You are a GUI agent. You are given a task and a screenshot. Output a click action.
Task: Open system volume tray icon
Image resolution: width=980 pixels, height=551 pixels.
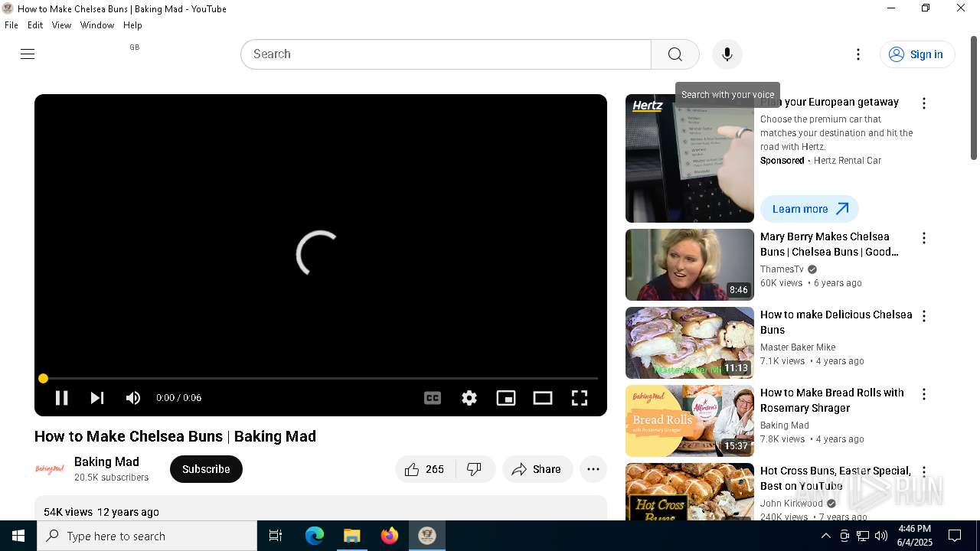coord(880,536)
